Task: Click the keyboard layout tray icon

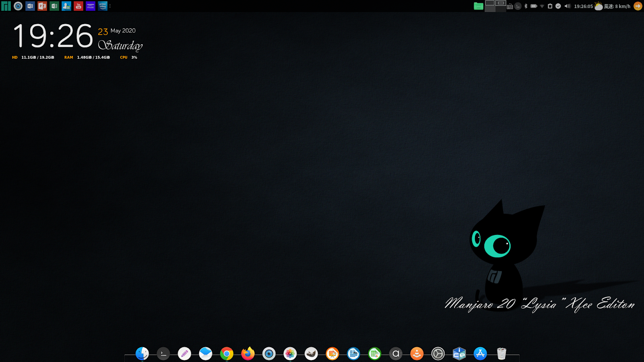Action: coord(510,6)
